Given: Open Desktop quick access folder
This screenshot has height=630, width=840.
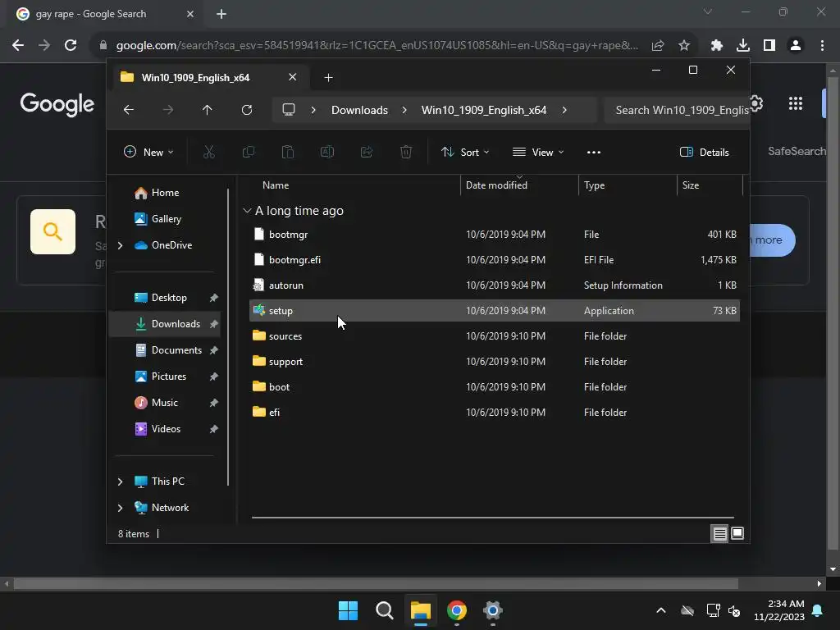Looking at the screenshot, I should click(169, 298).
